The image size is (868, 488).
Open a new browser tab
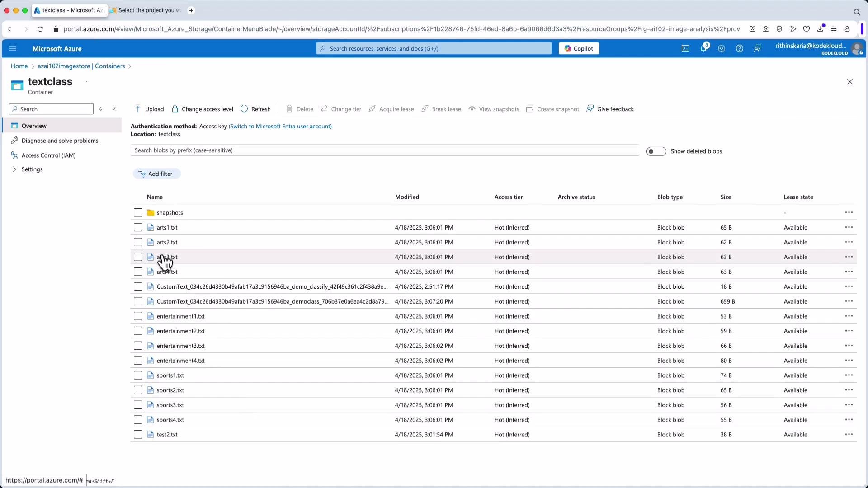[x=191, y=10]
